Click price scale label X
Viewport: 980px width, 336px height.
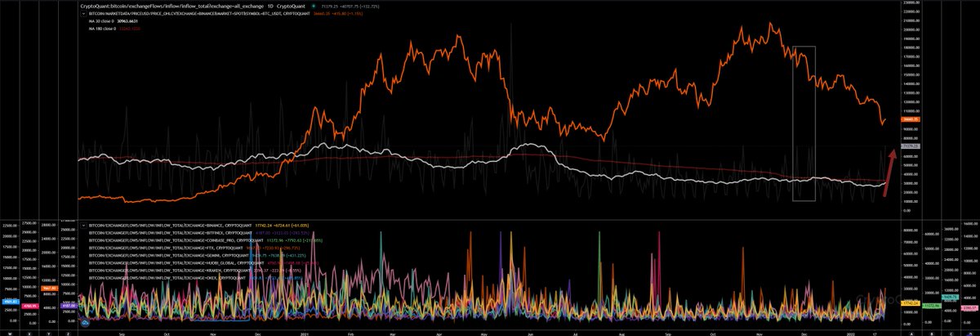(x=29, y=334)
